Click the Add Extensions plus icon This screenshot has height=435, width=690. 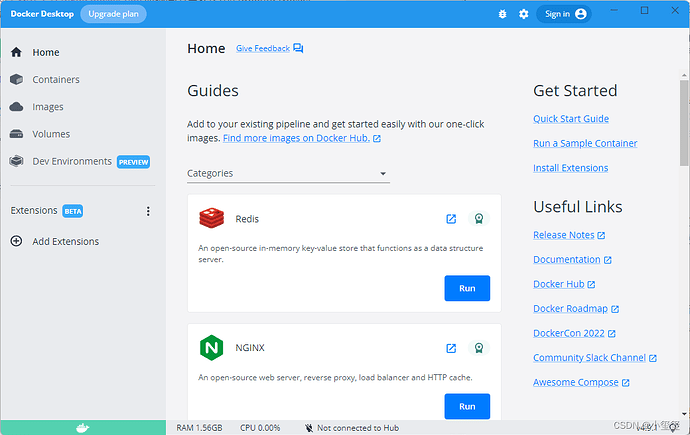(16, 241)
